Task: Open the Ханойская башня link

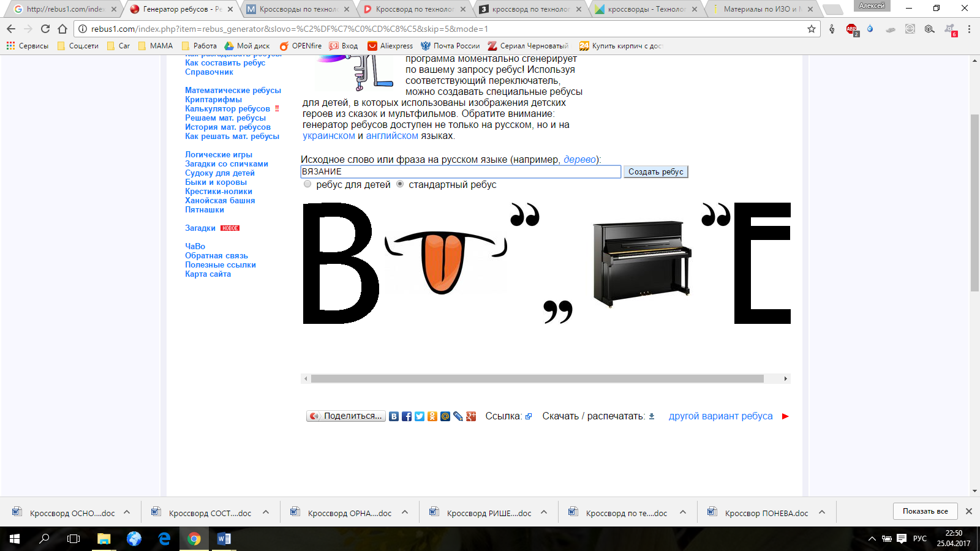Action: pos(220,201)
